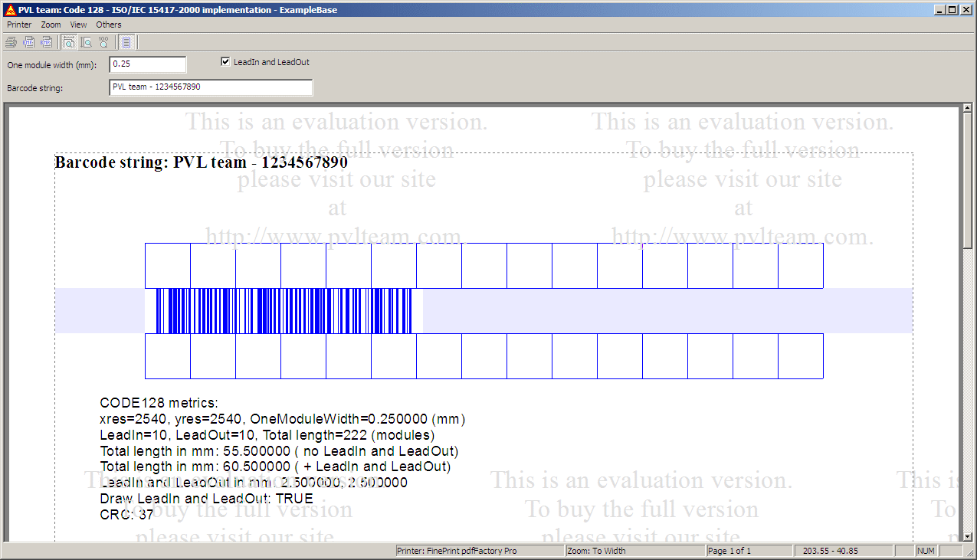The image size is (977, 560).
Task: Click the PVL application title icon
Action: (x=10, y=10)
